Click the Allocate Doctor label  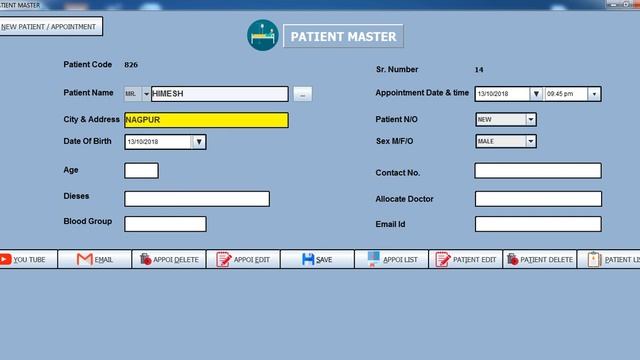tap(404, 199)
